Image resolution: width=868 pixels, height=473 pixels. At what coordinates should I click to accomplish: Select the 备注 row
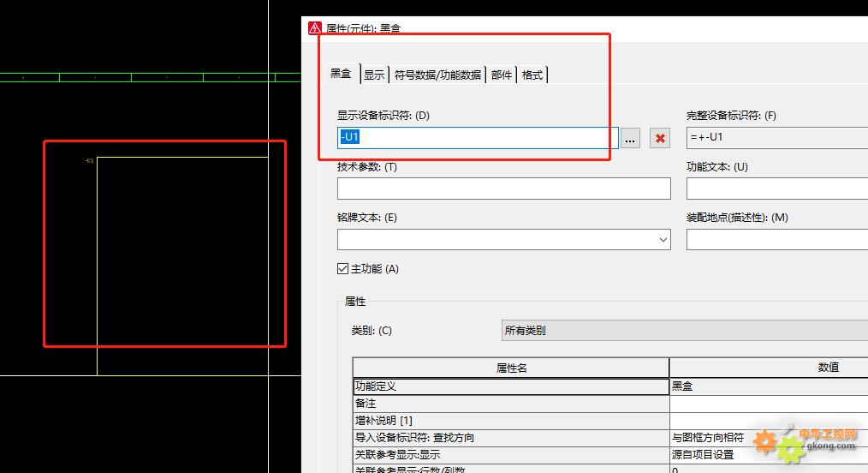click(511, 404)
